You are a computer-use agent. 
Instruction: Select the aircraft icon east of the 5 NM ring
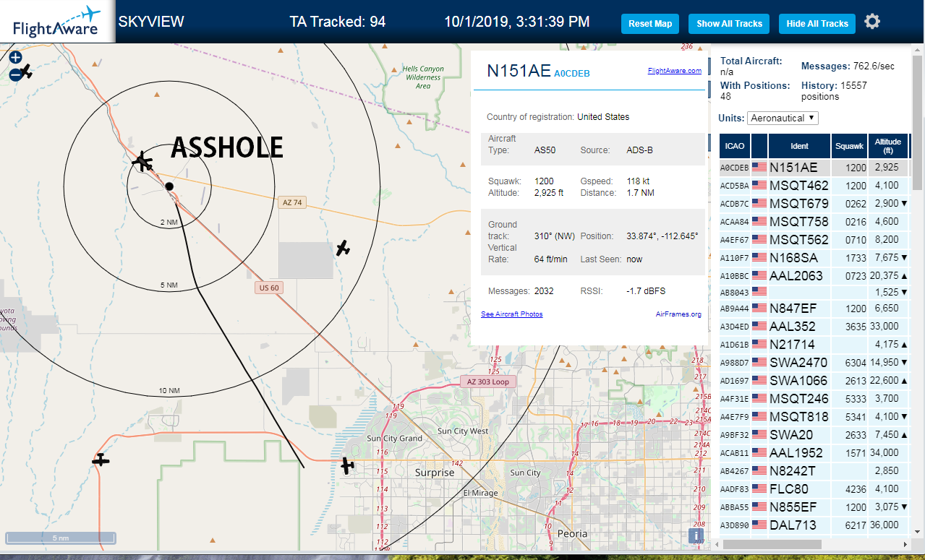(x=343, y=248)
